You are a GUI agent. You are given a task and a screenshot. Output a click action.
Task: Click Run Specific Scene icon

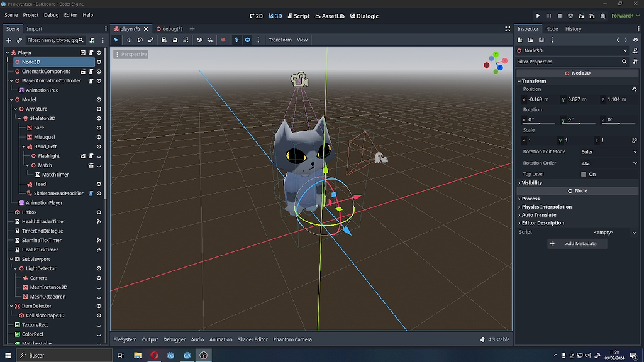tap(592, 16)
